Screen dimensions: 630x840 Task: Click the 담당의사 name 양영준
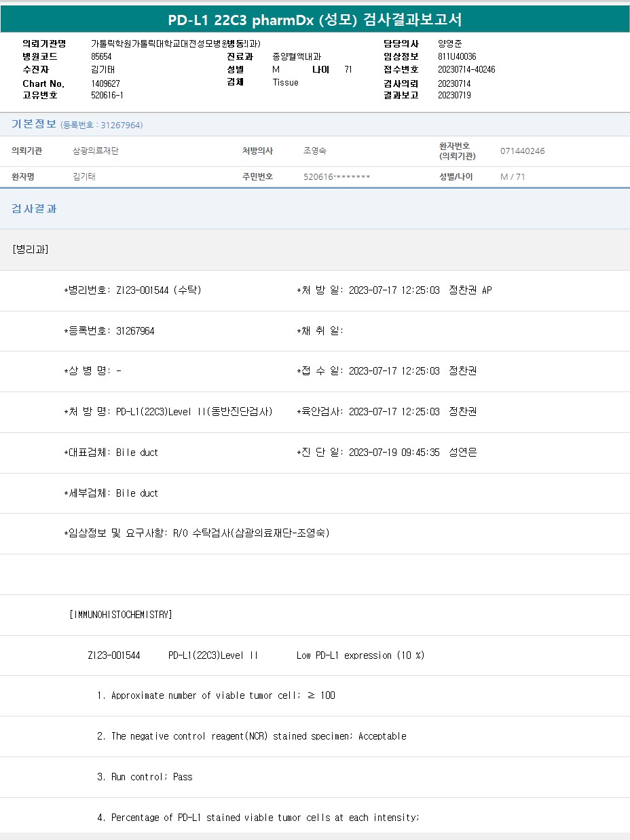(x=449, y=43)
